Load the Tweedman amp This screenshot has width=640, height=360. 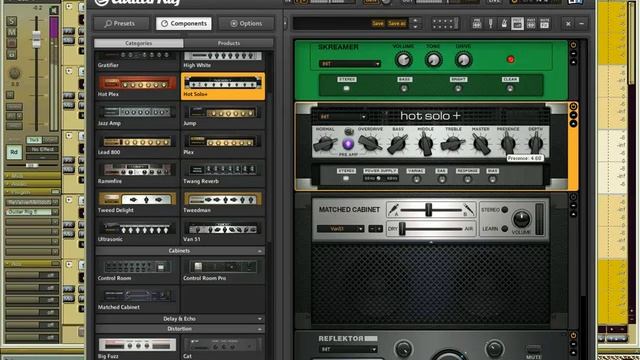(x=222, y=202)
